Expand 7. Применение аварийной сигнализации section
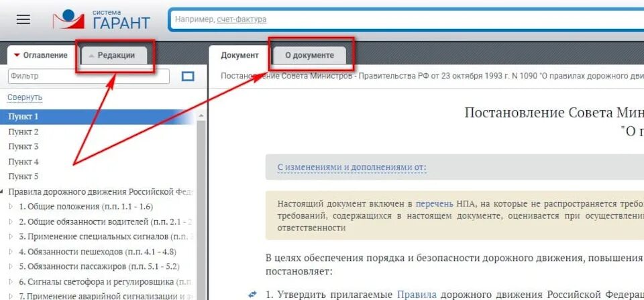Screen dimensions: 644x300 click(x=11, y=296)
